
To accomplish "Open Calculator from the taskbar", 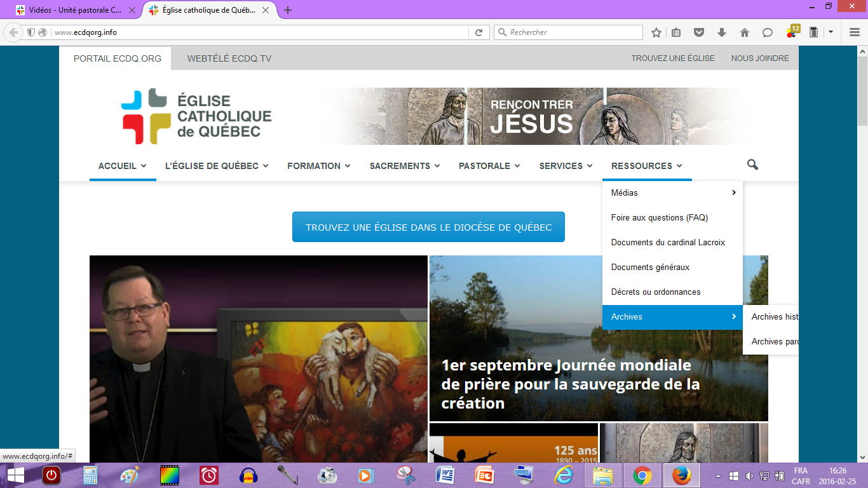I will 90,475.
